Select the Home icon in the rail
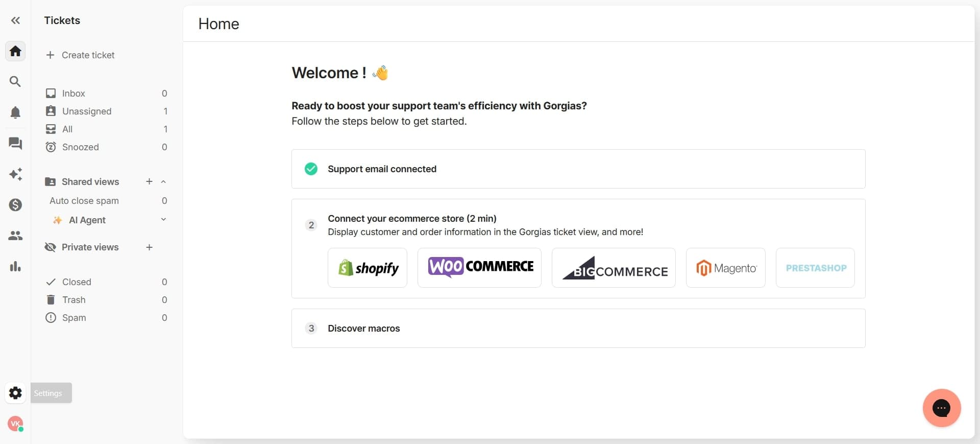Screen dimensions: 980x444 click(x=15, y=51)
